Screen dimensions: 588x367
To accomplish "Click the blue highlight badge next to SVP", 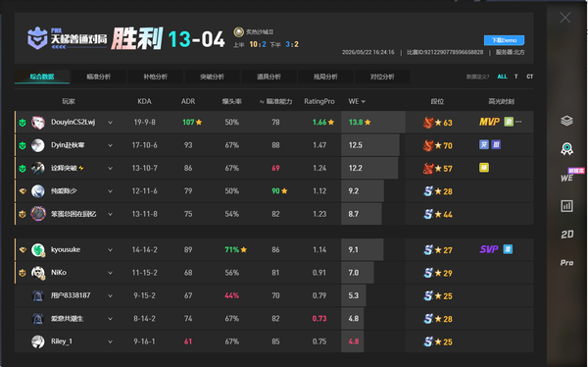I will tap(508, 249).
